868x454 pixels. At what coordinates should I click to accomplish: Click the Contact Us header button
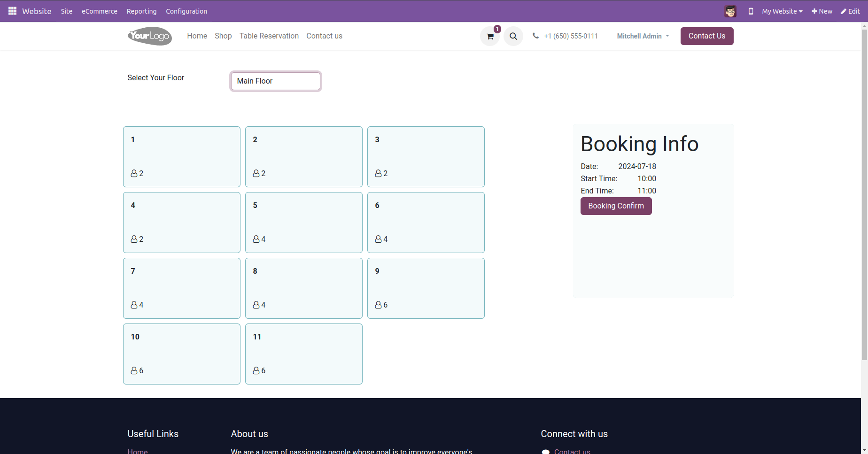(707, 36)
